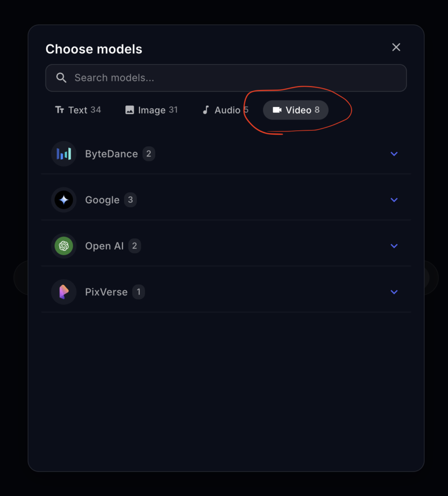Screen dimensions: 448x496
Task: Expand the Open AI models chevron
Action: pyautogui.click(x=394, y=246)
